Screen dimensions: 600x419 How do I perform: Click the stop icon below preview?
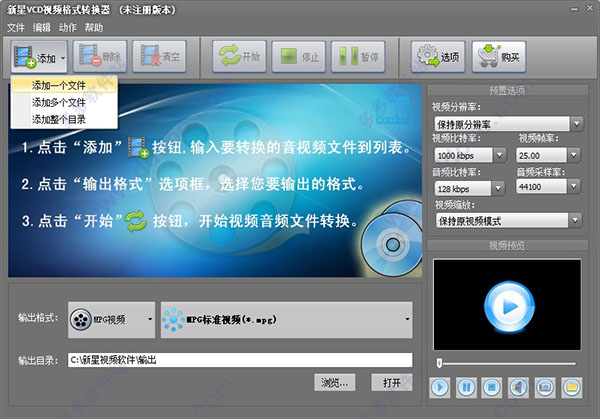coord(492,388)
